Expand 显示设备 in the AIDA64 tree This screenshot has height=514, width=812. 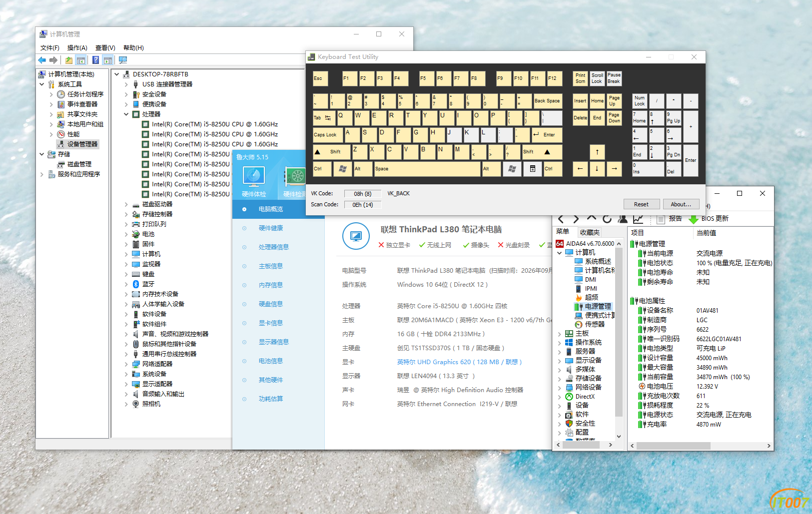click(x=560, y=361)
